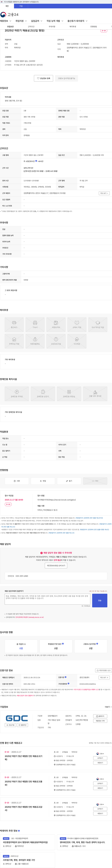This screenshot has height=868, width=112.
Task: Expand the 직업 능력 개발 menu
Action: pos(55,21)
